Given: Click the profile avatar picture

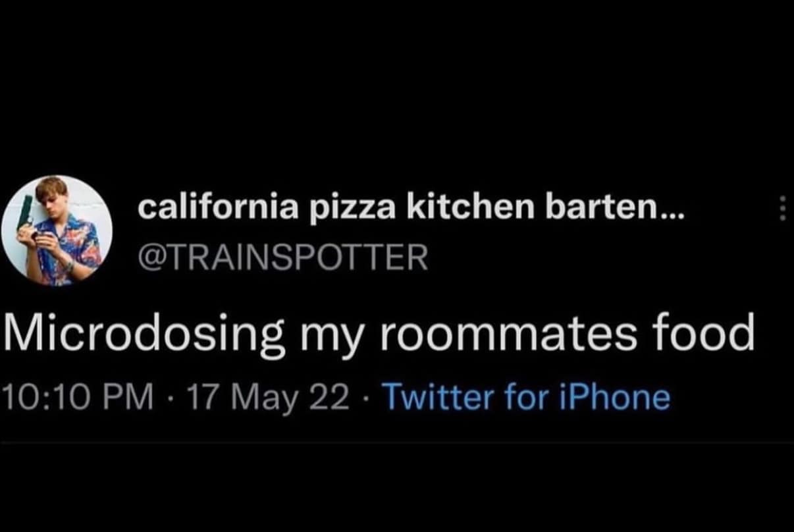Looking at the screenshot, I should 57,230.
